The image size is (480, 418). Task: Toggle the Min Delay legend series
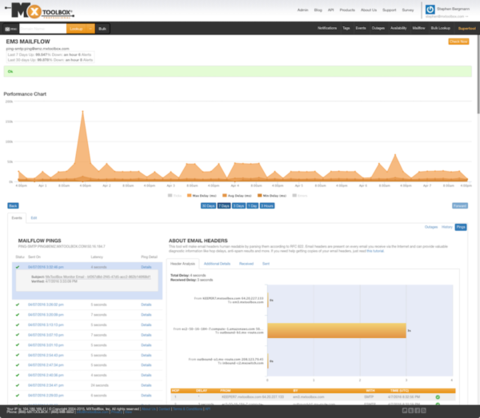(x=272, y=196)
